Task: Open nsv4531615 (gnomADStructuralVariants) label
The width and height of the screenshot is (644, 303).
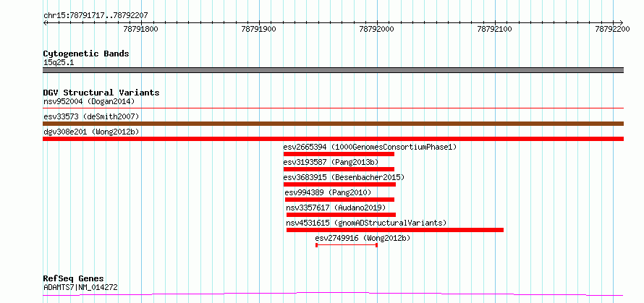Action: 366,223
